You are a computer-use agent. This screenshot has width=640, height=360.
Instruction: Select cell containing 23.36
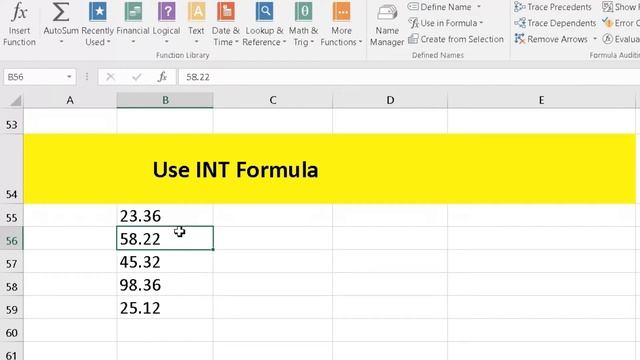pyautogui.click(x=165, y=215)
